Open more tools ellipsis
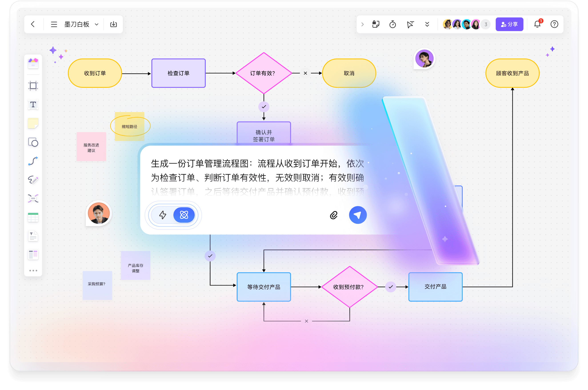Image resolution: width=588 pixels, height=390 pixels. 33,270
